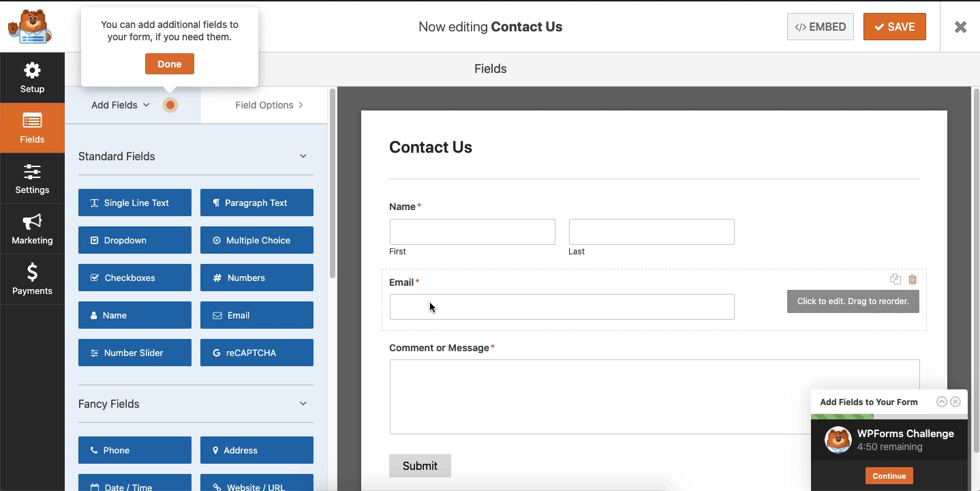
Task: Click the First name input box
Action: pyautogui.click(x=472, y=232)
